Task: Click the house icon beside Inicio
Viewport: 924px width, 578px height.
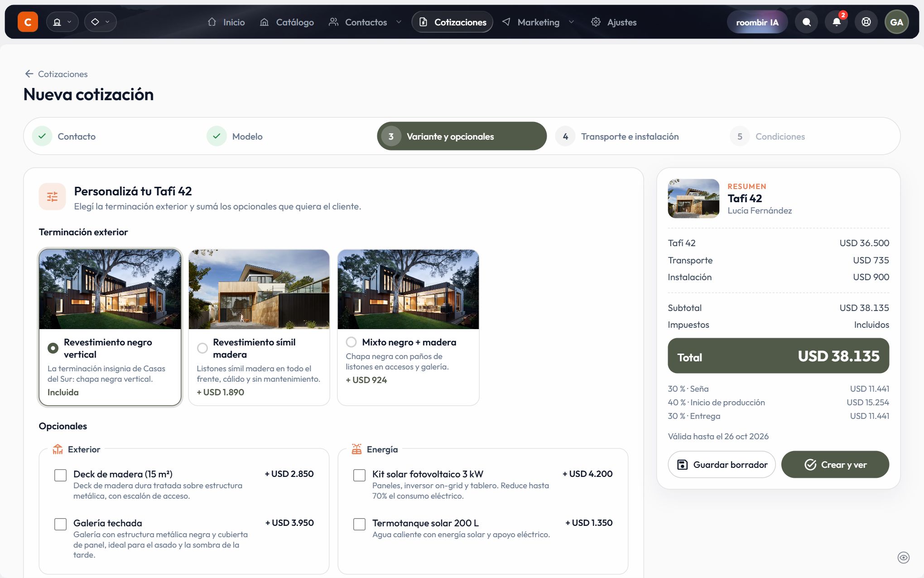Action: click(x=212, y=22)
